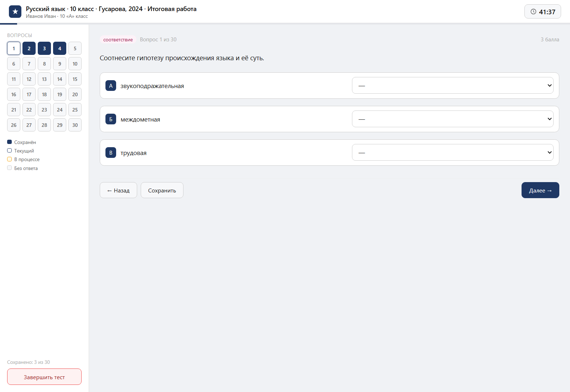Go to question 1 in navigator
This screenshot has height=392, width=570.
point(14,48)
